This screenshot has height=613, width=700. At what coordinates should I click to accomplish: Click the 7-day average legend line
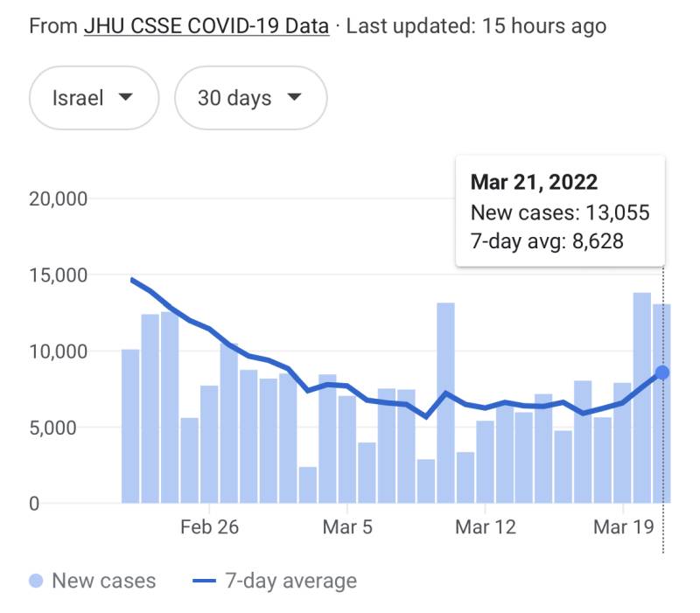[203, 581]
